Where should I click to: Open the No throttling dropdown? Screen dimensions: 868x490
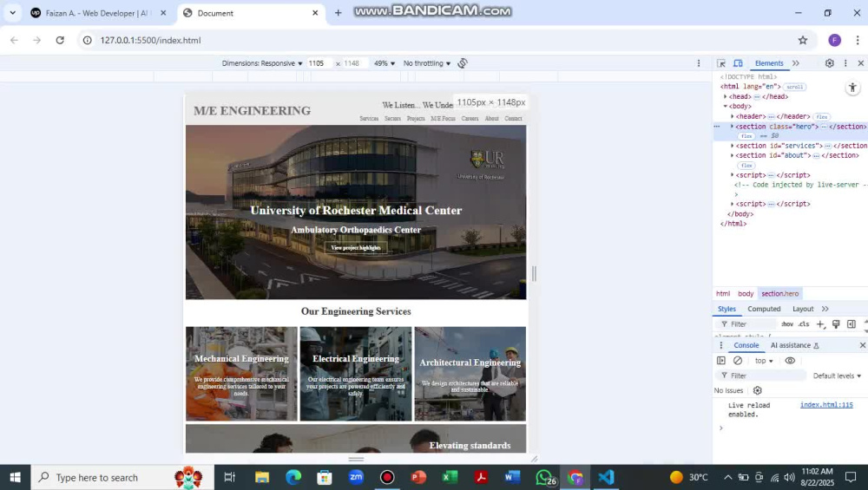[x=427, y=63]
